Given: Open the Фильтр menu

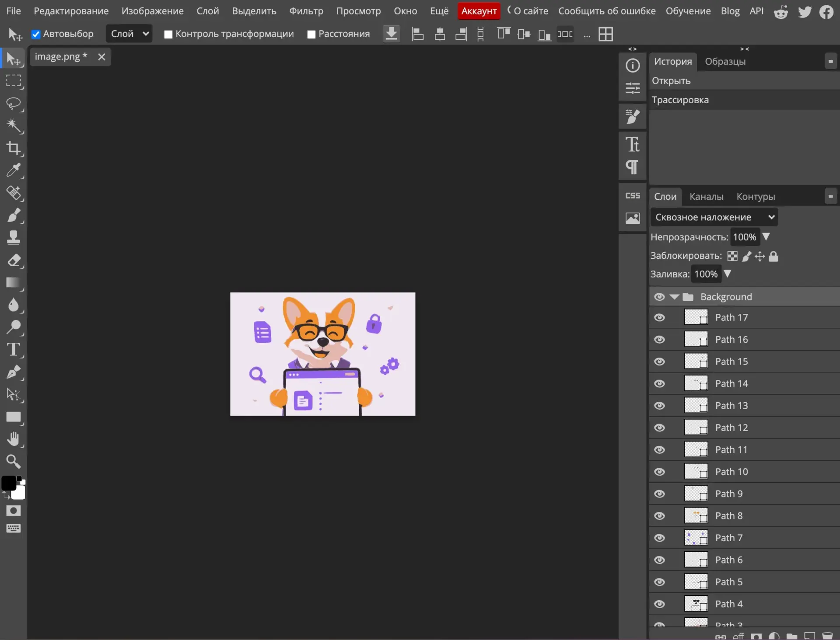Looking at the screenshot, I should tap(306, 11).
